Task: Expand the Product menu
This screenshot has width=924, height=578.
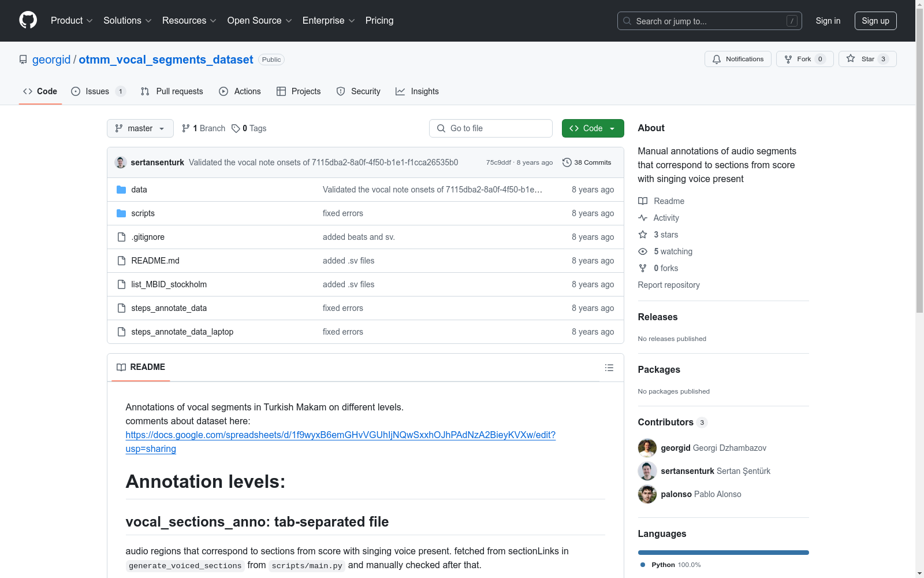Action: click(72, 21)
